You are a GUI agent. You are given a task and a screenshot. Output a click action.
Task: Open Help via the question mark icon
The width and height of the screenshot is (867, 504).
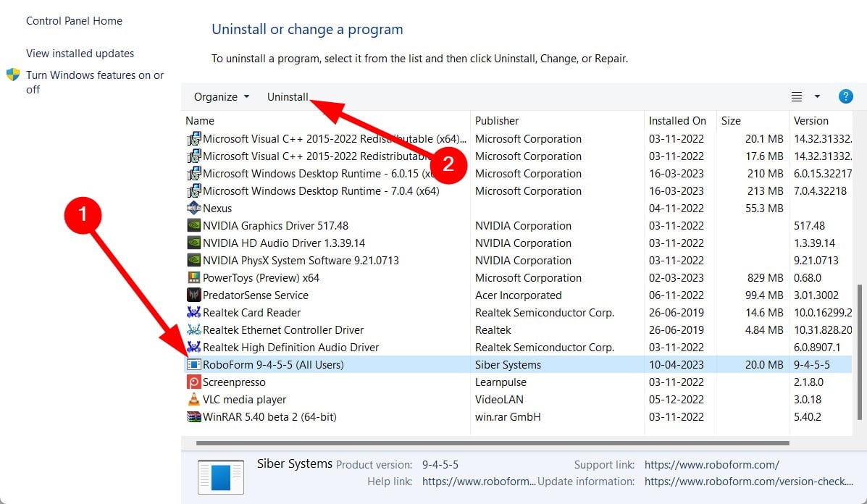coord(845,95)
